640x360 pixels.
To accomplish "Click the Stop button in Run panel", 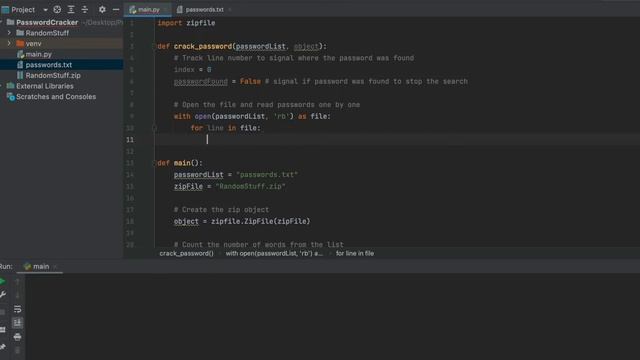I will [x=2, y=312].
